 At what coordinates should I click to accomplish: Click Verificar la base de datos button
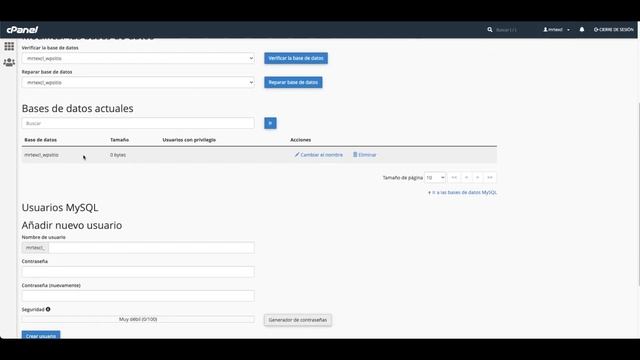point(296,58)
